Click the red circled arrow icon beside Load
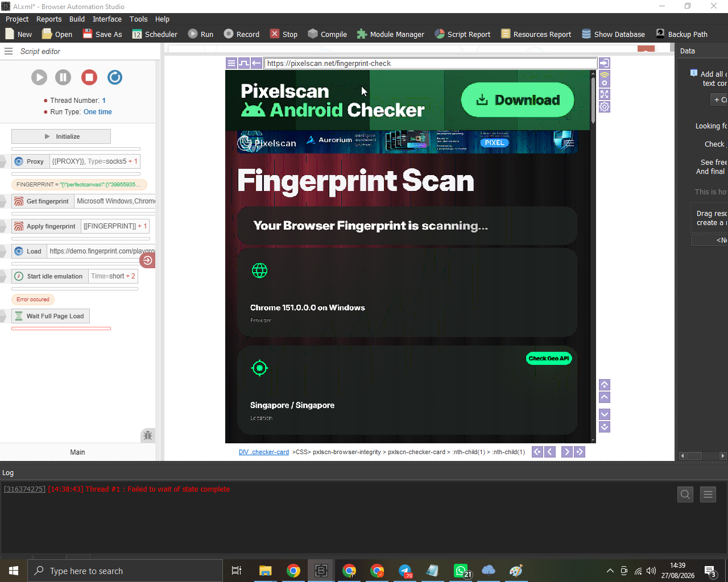Screen dimensions: 728x582 147,260
